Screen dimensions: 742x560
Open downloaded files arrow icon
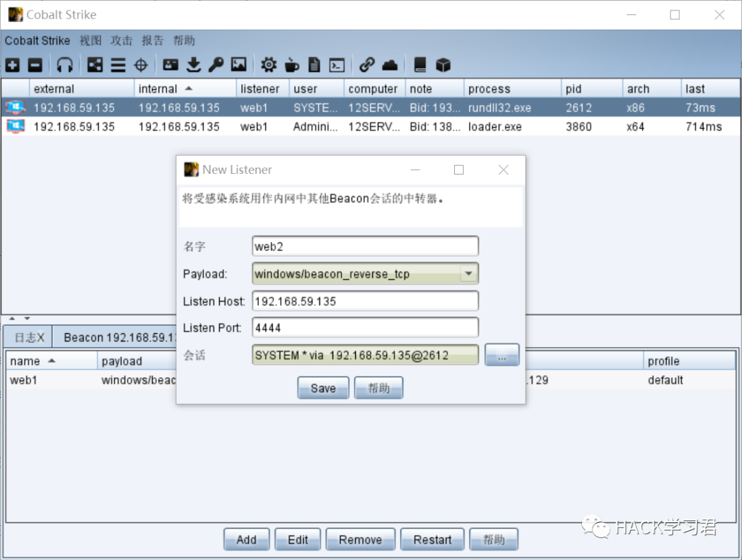pyautogui.click(x=194, y=65)
